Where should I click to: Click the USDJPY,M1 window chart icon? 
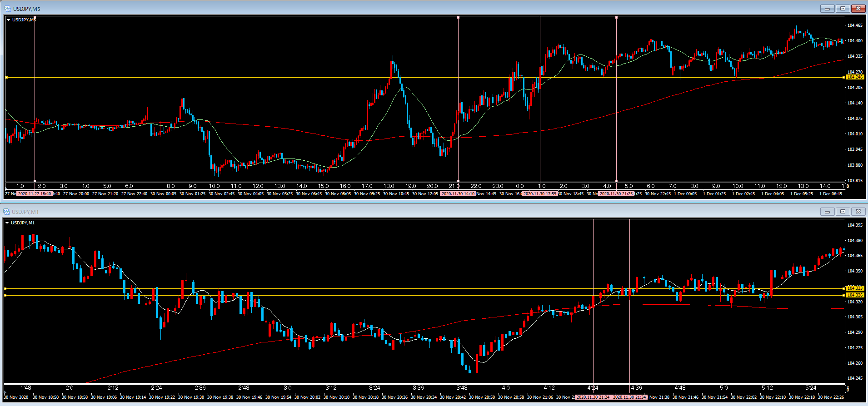click(x=6, y=212)
